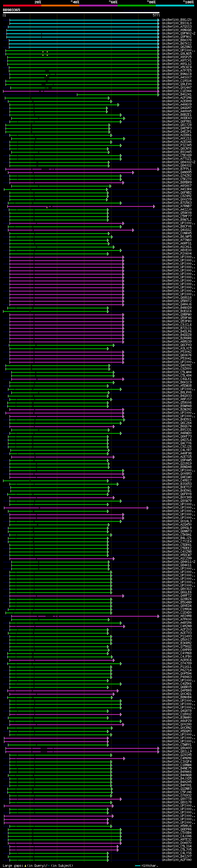
Task: Select hit label UniRef100_P62714
Action: (x=177, y=670)
